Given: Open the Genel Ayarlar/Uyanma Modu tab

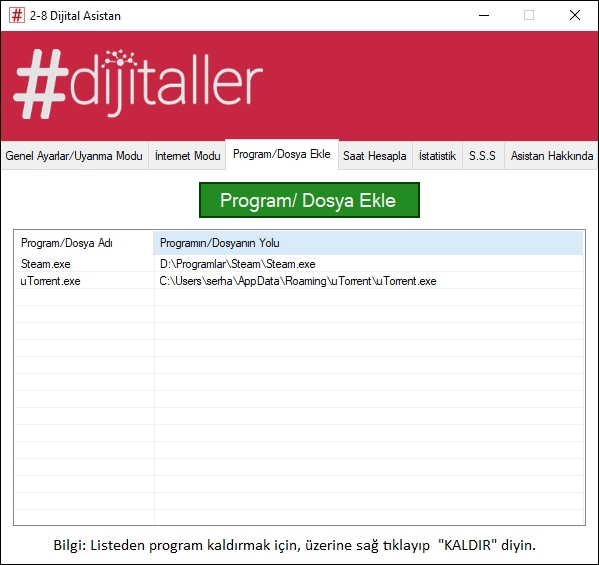Looking at the screenshot, I should tap(74, 156).
